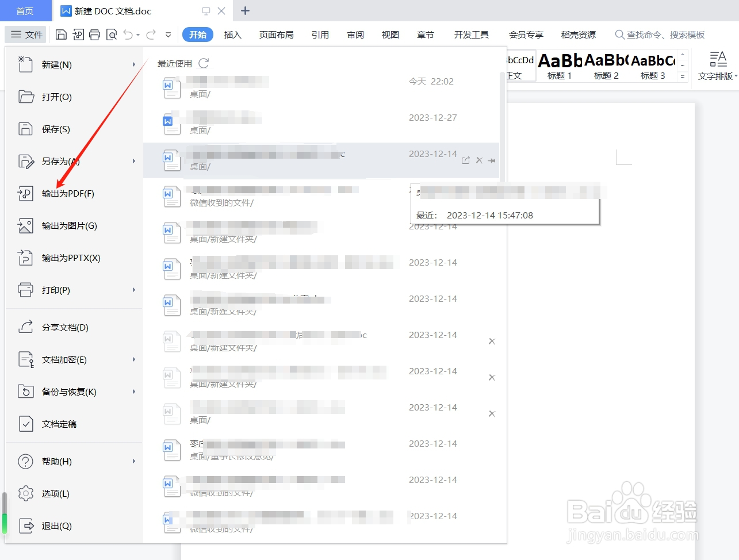The height and width of the screenshot is (560, 739).
Task: Switch to the 稻壳资源 ribbon tab
Action: (579, 34)
